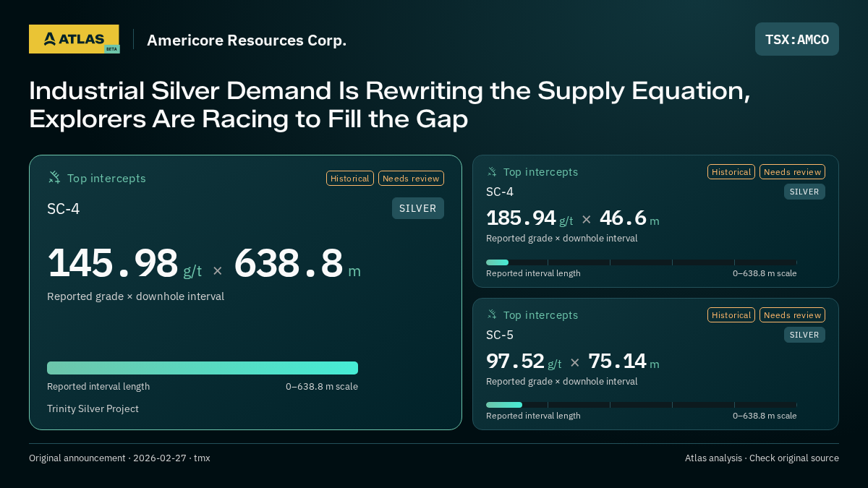The height and width of the screenshot is (488, 868).
Task: Click the drill icon in the 185.94 g/t card
Action: click(492, 171)
